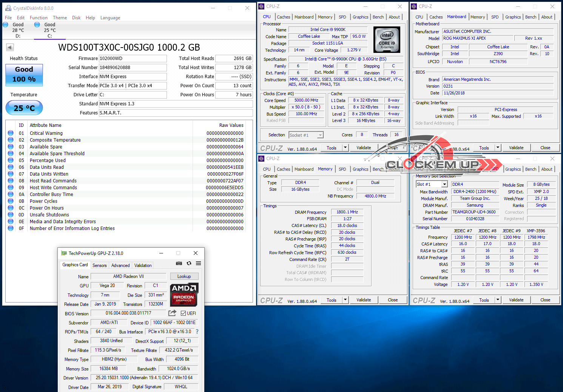Click the AMD Radeon Graphics logo
This screenshot has height=392, width=563.
184,295
